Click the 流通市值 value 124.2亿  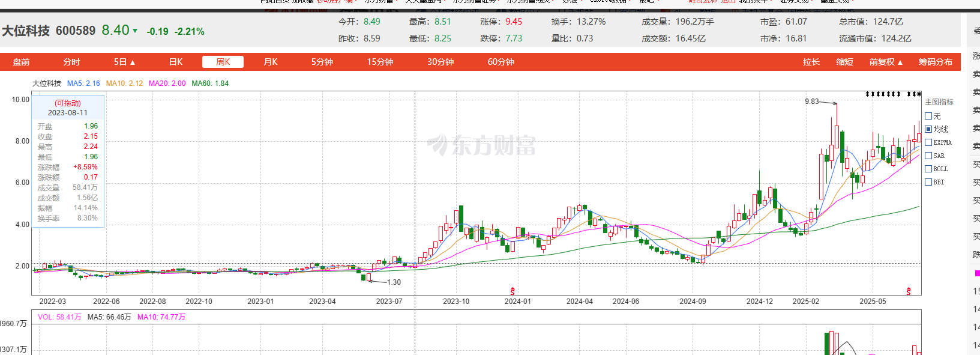[x=897, y=38]
